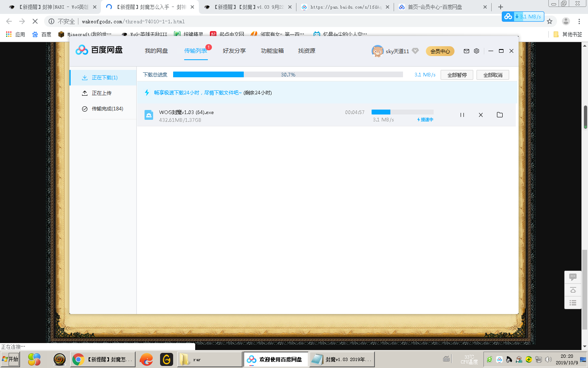The image size is (588, 368).
Task: Switch to 传输列表 tab
Action: [196, 51]
